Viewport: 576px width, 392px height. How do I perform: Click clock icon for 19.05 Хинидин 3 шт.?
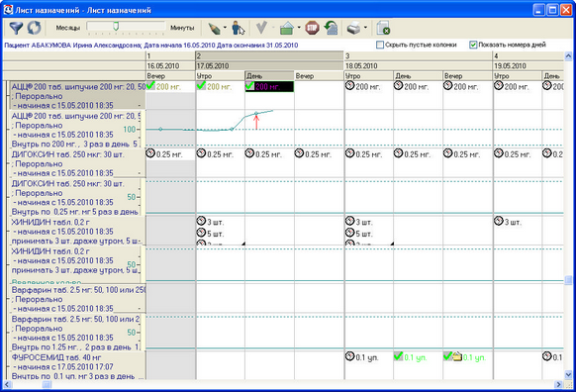click(x=499, y=221)
